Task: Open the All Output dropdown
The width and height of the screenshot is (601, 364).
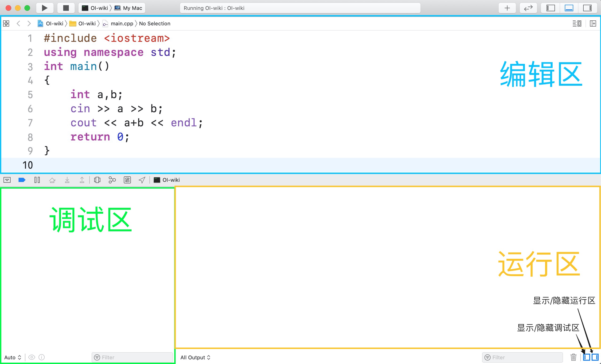Action: pos(195,357)
